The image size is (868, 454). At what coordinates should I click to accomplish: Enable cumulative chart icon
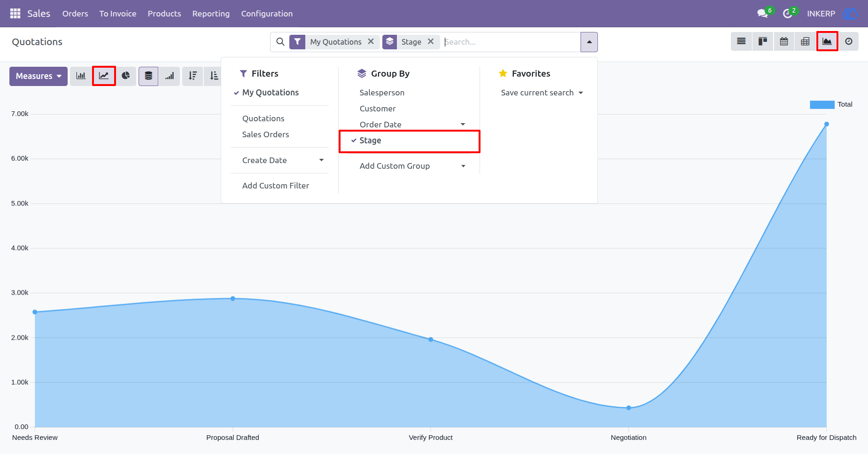(x=170, y=76)
